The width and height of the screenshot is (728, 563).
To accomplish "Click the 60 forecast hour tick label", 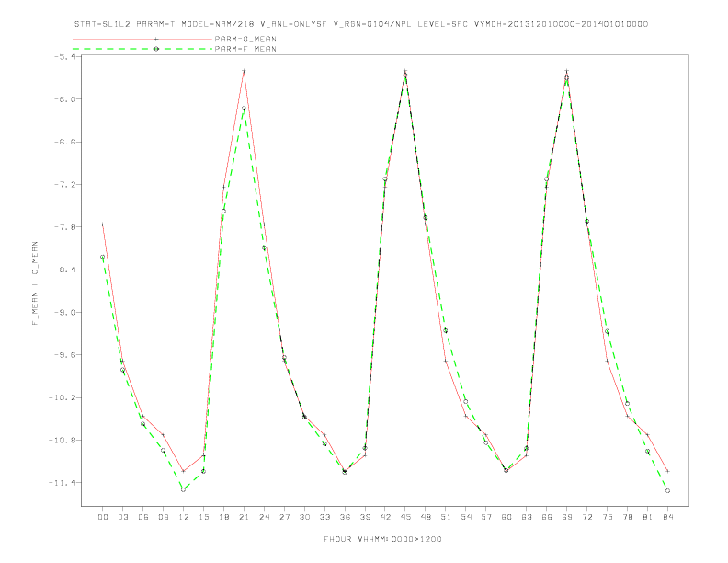I will [506, 517].
